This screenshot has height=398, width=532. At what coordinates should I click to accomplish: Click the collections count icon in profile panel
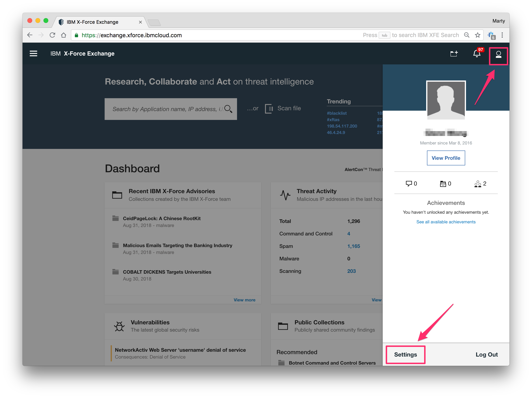[x=443, y=184]
